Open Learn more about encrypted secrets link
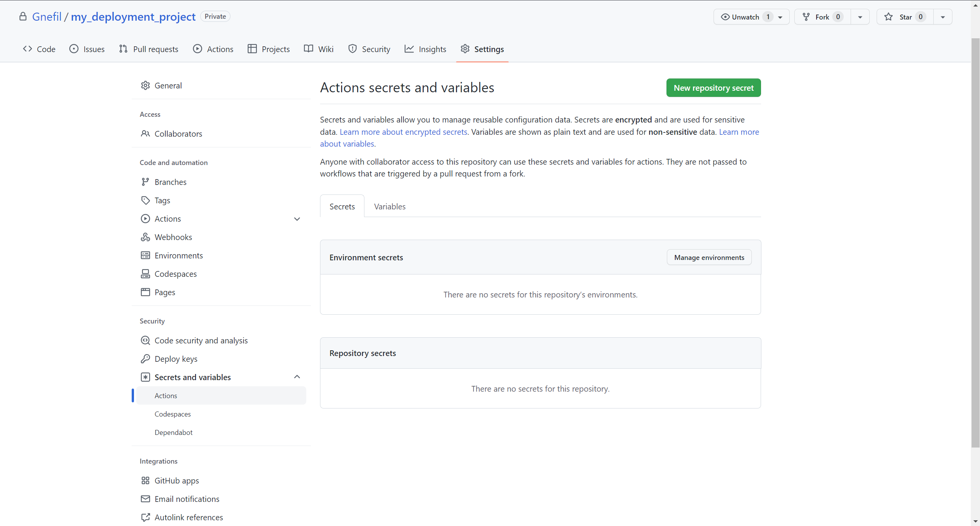980x526 pixels. point(403,132)
